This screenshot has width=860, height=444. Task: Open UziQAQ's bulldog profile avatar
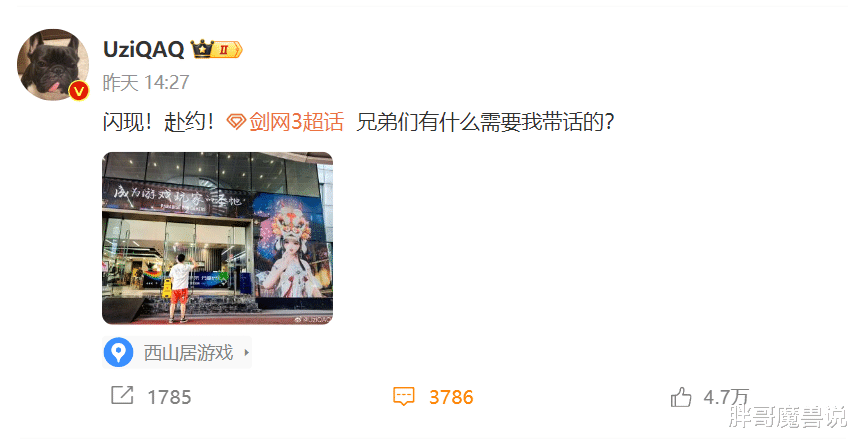(53, 65)
